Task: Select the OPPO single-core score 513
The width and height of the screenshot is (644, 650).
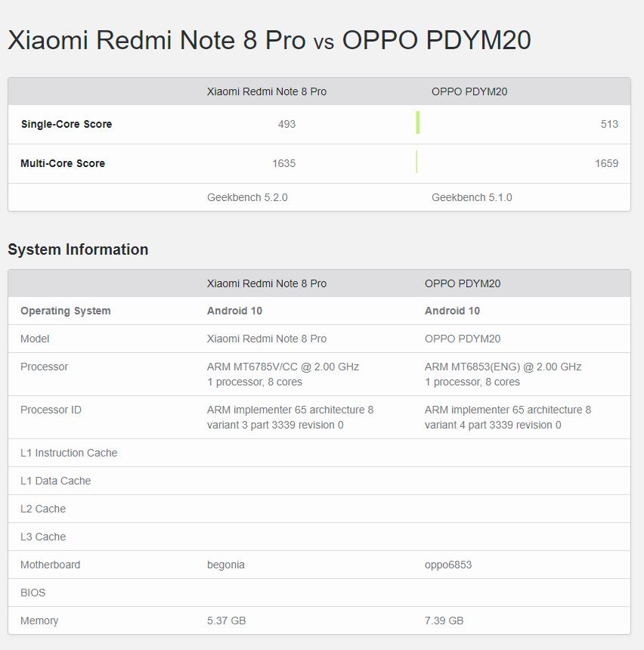Action: click(x=609, y=124)
